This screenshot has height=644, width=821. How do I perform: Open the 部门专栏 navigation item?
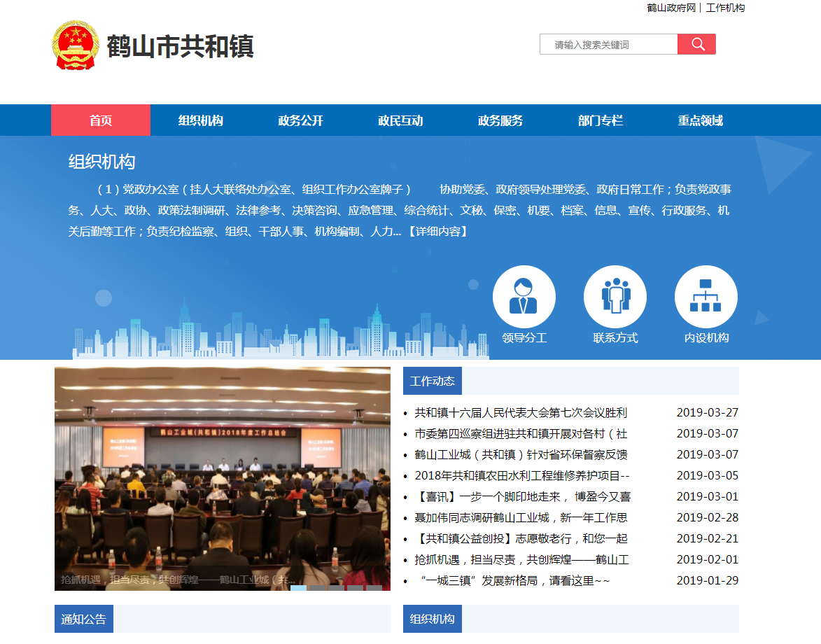(601, 120)
